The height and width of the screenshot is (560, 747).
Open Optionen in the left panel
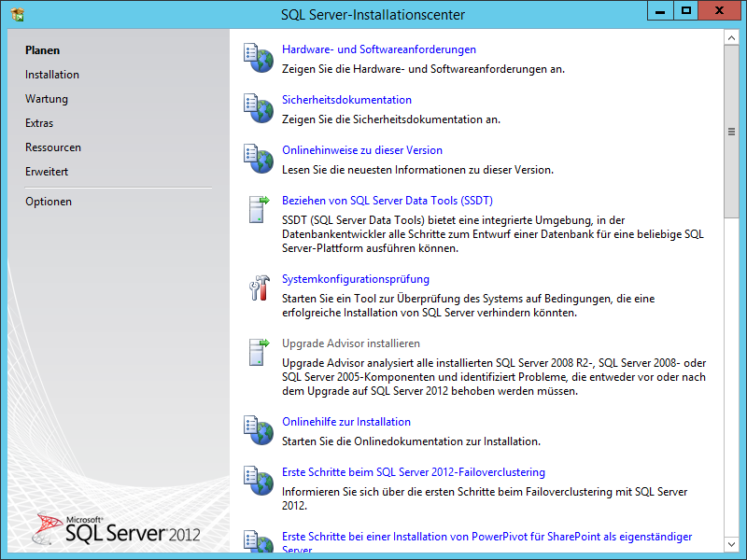[x=49, y=202]
